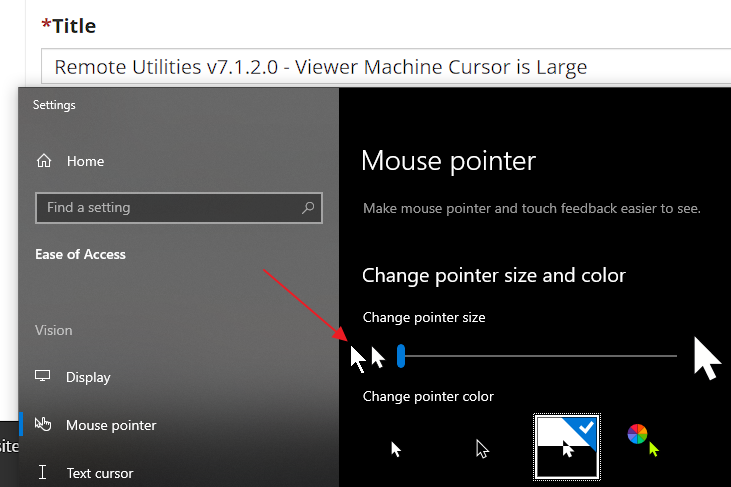Viewport: 731px width, 487px height.
Task: Open the Display settings page
Action: [88, 377]
